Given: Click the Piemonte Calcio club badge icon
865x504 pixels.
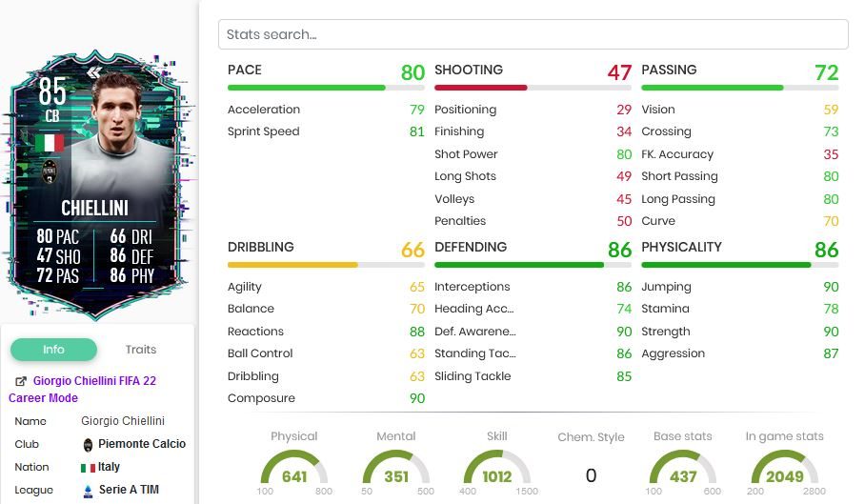Looking at the screenshot, I should (x=88, y=444).
